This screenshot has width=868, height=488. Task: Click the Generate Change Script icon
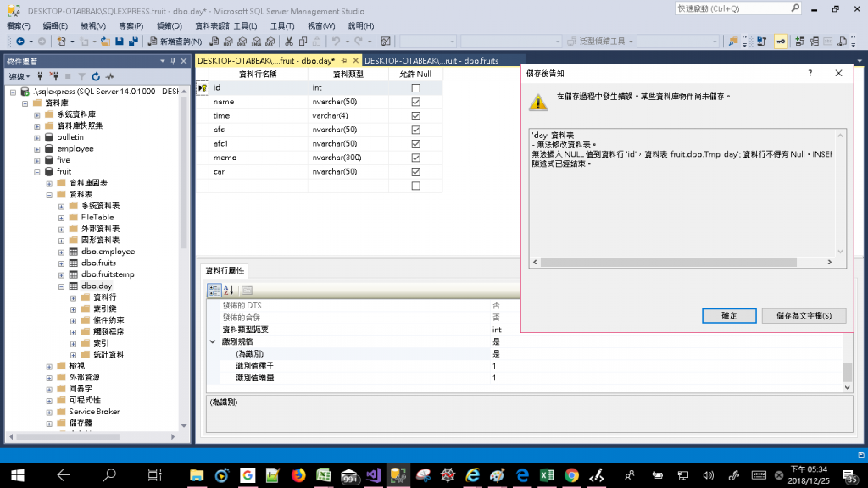coord(761,42)
